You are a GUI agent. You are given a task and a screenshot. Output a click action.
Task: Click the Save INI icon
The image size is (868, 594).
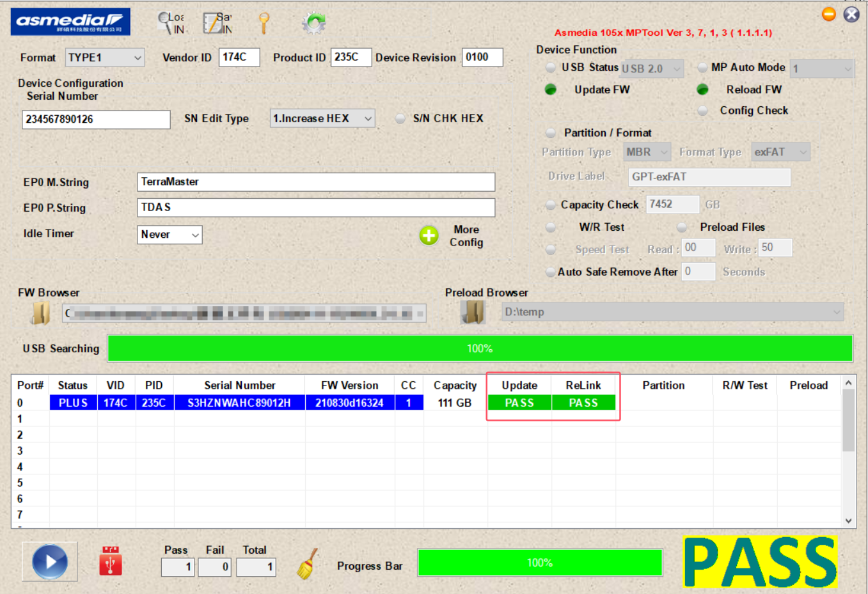(x=217, y=24)
